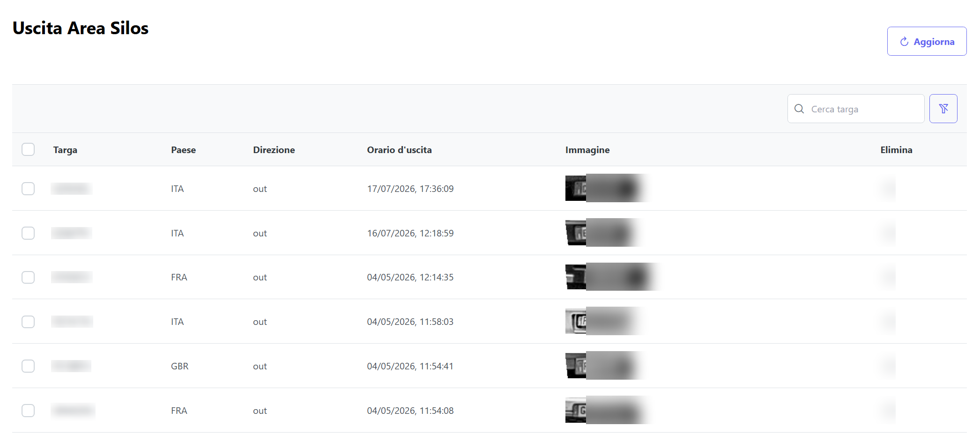Viewport: 980px width, 441px height.
Task: Click 'out' in the GBR row
Action: click(260, 366)
